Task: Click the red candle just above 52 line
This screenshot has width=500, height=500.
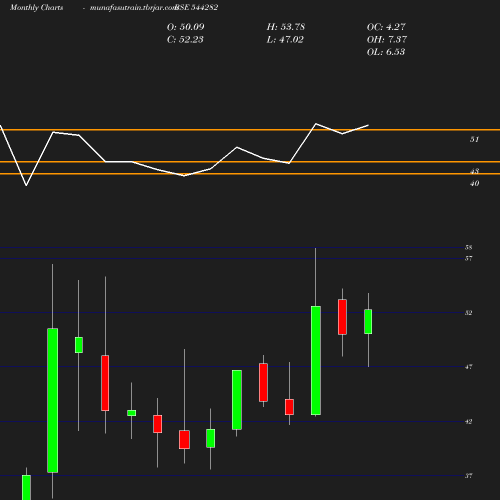Action: click(342, 317)
